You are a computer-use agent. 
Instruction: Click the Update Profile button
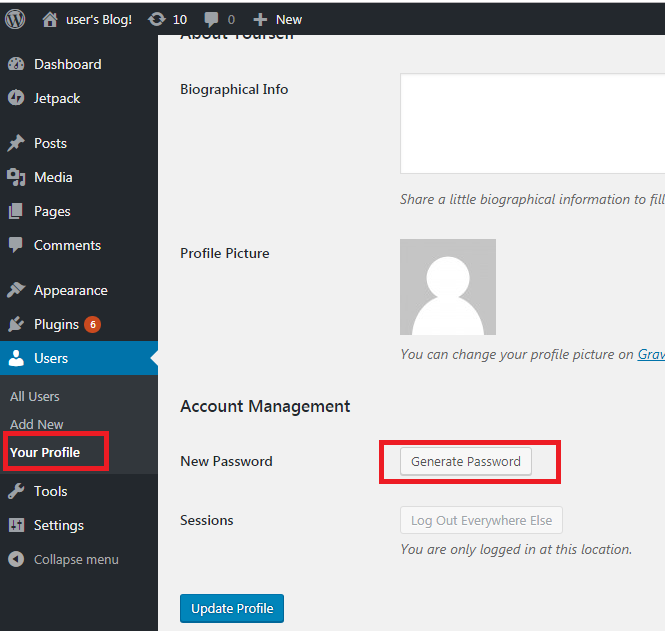[x=232, y=609]
